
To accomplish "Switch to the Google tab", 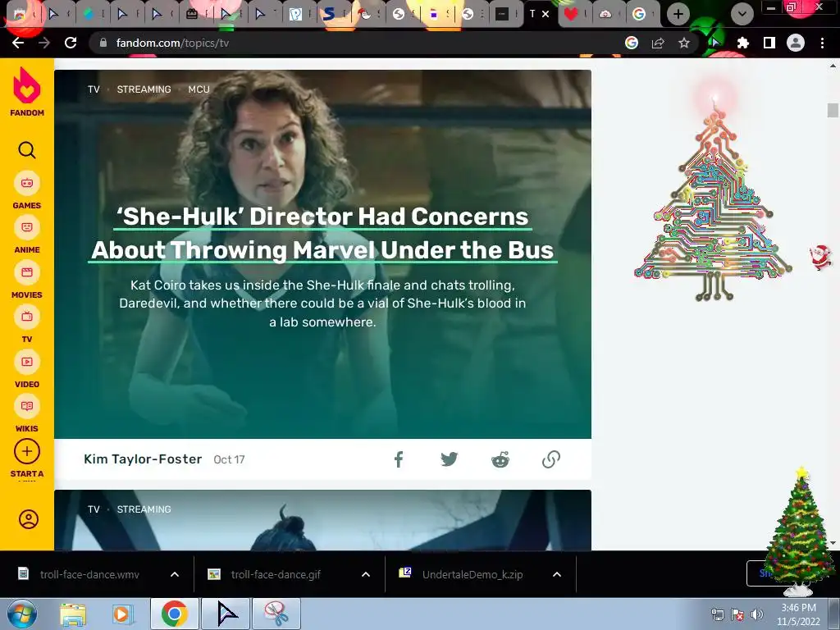I will 643,14.
